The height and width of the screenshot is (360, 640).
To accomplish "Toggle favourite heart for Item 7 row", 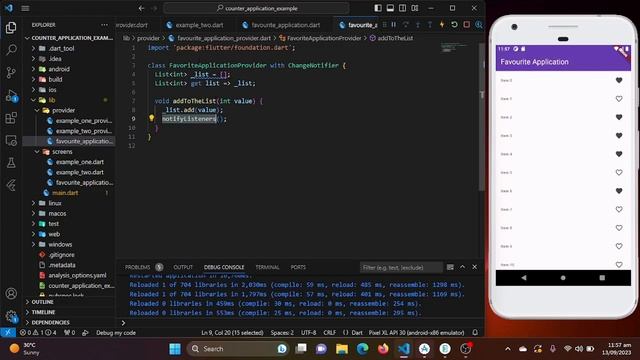I will click(x=619, y=209).
